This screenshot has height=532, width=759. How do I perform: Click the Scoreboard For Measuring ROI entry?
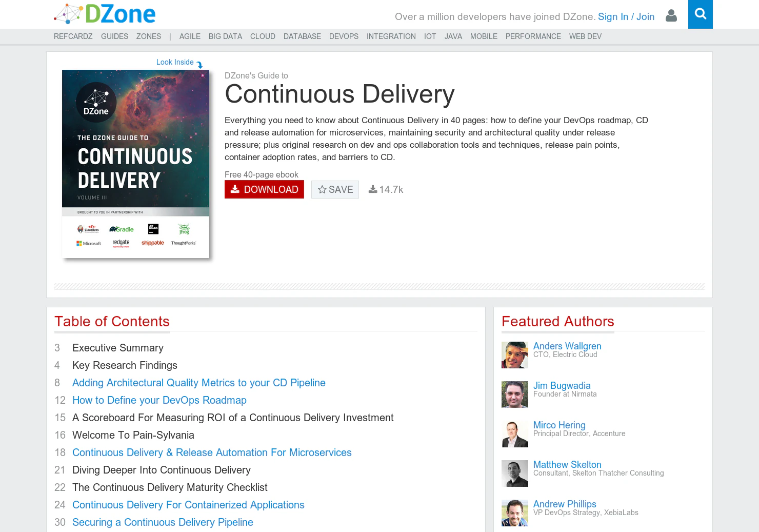(x=233, y=418)
